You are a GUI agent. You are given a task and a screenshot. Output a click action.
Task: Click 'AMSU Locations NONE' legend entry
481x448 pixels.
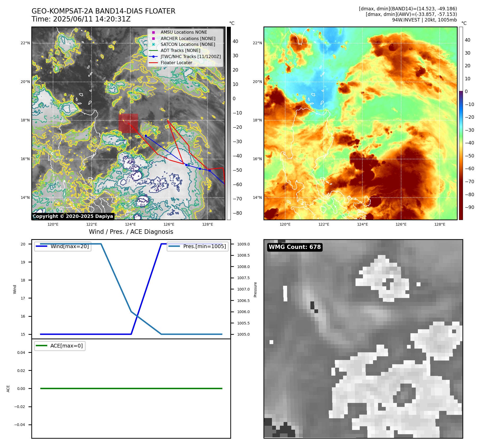[184, 32]
